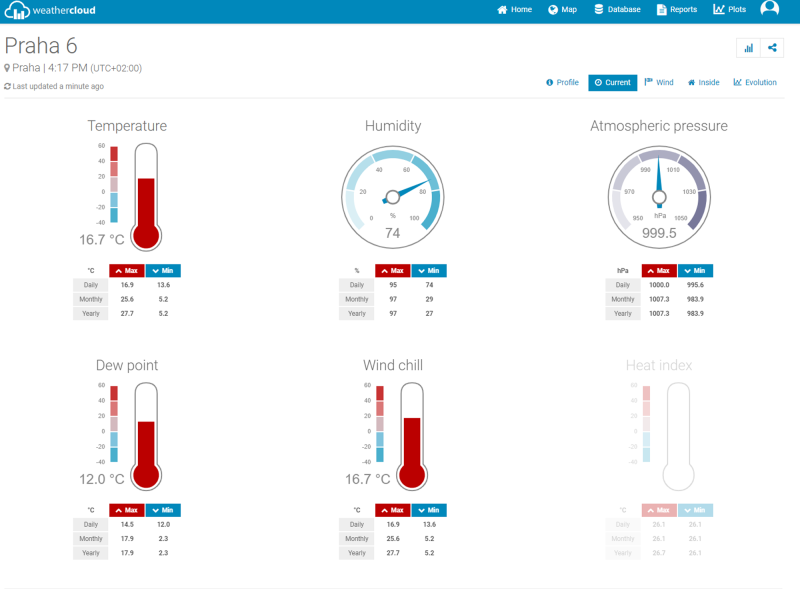Click the share icon button
Viewport: 800px width, 589px height.
coord(772,47)
